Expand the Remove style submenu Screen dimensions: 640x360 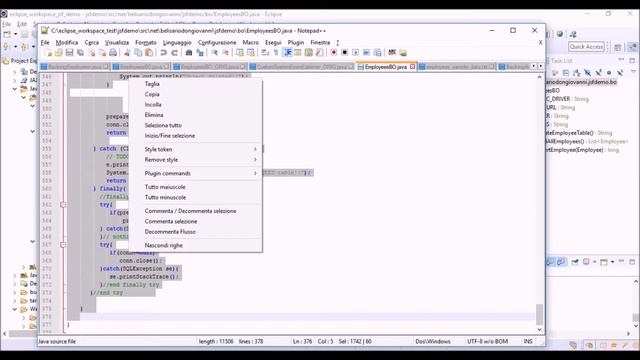pos(195,160)
